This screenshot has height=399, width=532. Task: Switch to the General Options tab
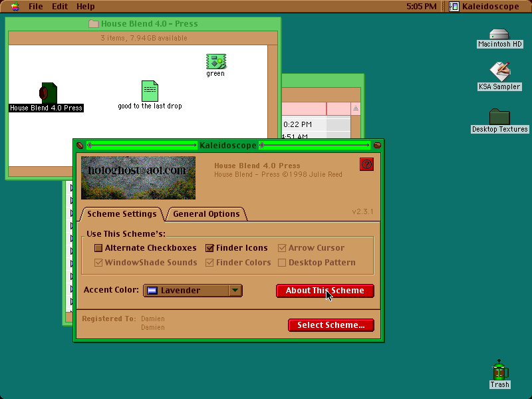coord(206,214)
